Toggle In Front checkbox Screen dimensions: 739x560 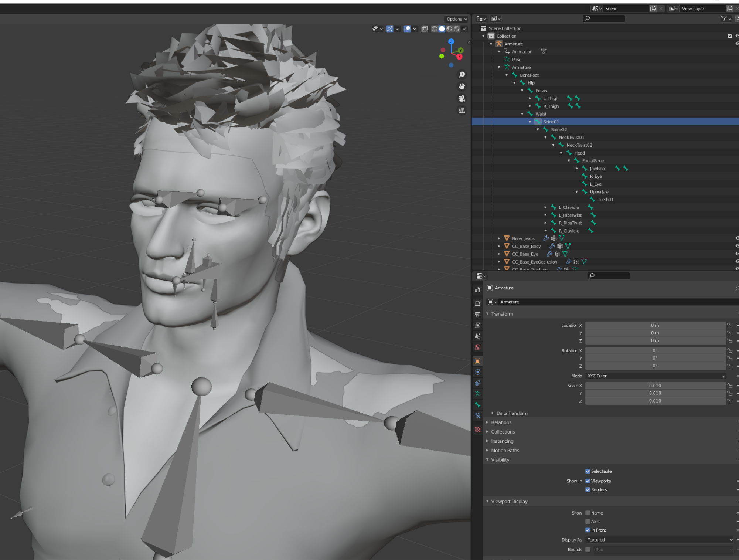pyautogui.click(x=588, y=530)
